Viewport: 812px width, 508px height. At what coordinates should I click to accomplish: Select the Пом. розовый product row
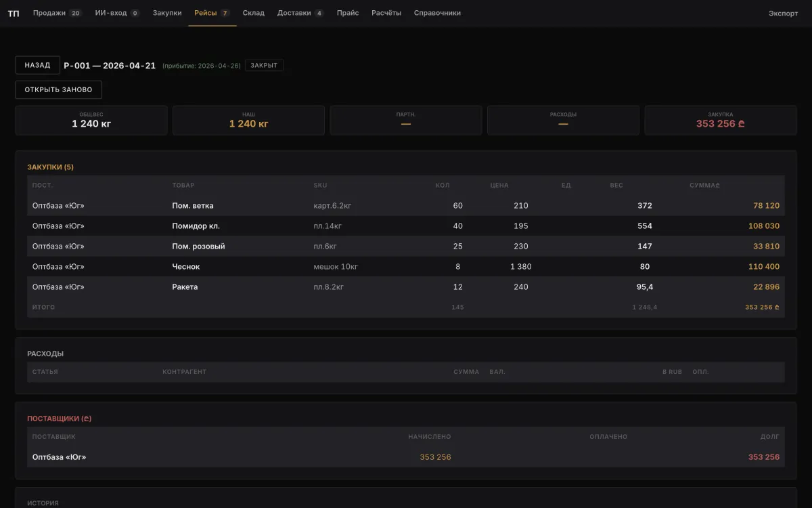click(406, 247)
